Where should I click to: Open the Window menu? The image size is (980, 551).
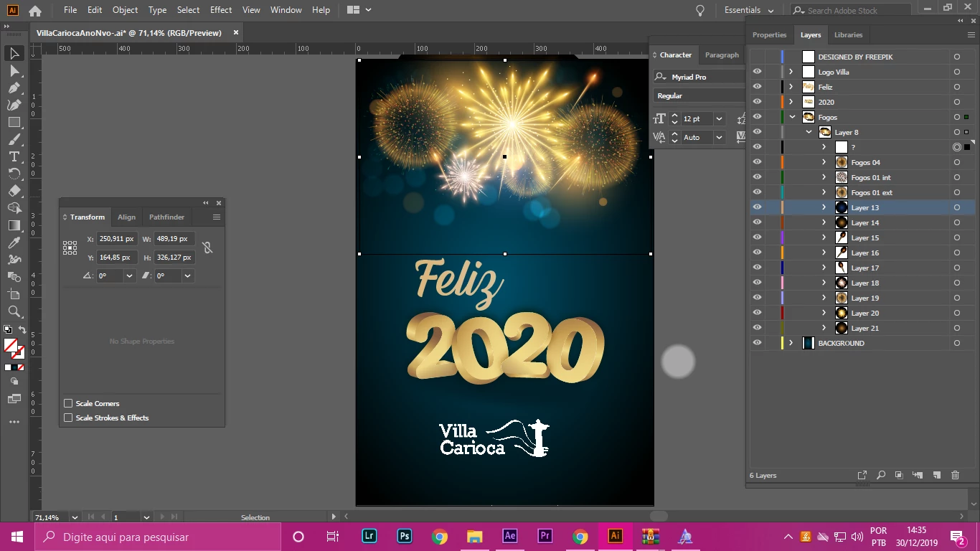tap(286, 10)
